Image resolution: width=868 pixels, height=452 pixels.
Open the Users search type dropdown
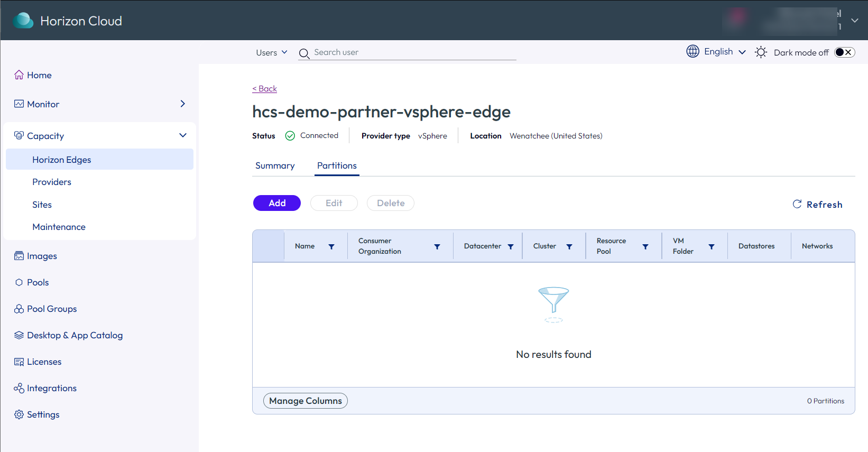point(272,52)
